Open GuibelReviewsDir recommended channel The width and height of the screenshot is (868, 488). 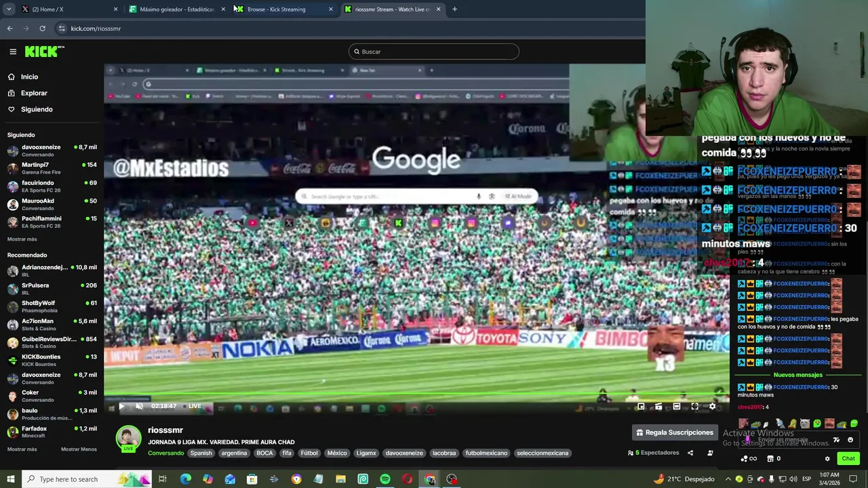(52, 342)
